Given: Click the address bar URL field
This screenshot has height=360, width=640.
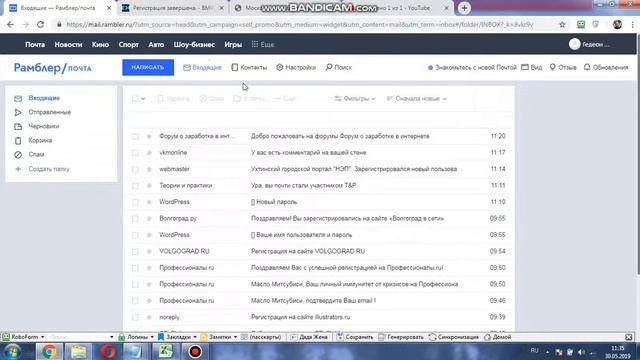Looking at the screenshot, I should tap(300, 24).
